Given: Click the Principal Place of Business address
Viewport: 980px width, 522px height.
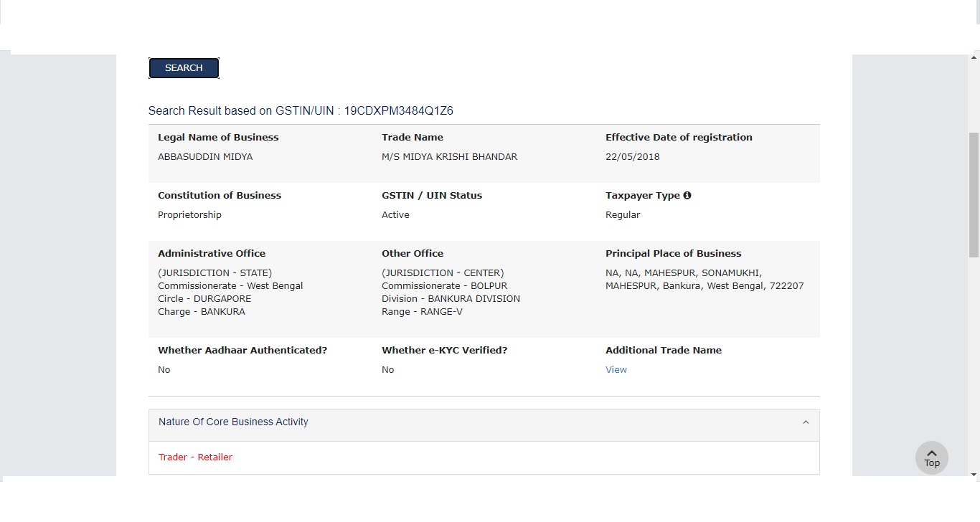Looking at the screenshot, I should [x=704, y=280].
